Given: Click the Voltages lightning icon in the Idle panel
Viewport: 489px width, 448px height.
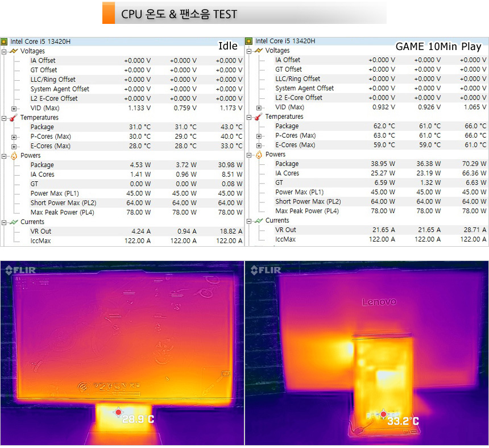Looking at the screenshot, I should [x=14, y=51].
